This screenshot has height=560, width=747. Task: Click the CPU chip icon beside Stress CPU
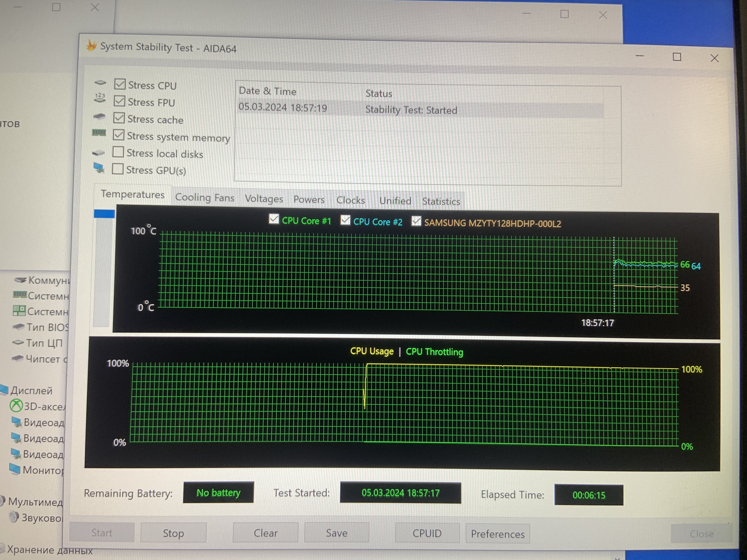click(x=100, y=83)
